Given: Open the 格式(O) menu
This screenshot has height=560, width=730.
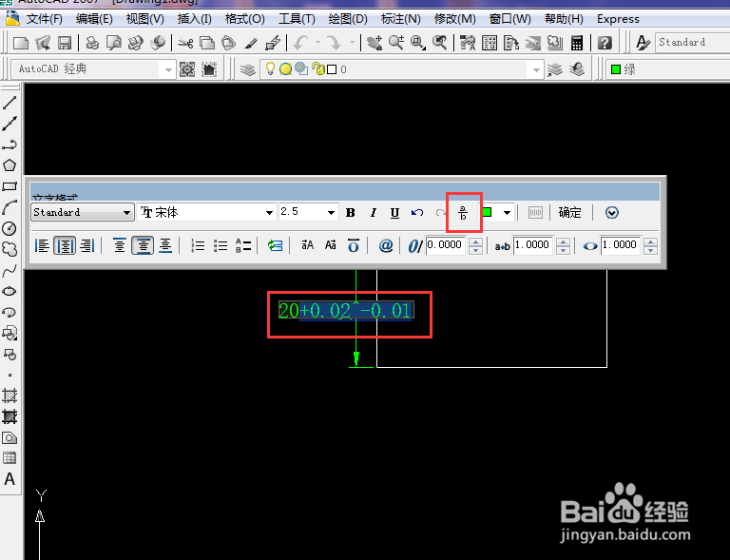Looking at the screenshot, I should coord(245,19).
